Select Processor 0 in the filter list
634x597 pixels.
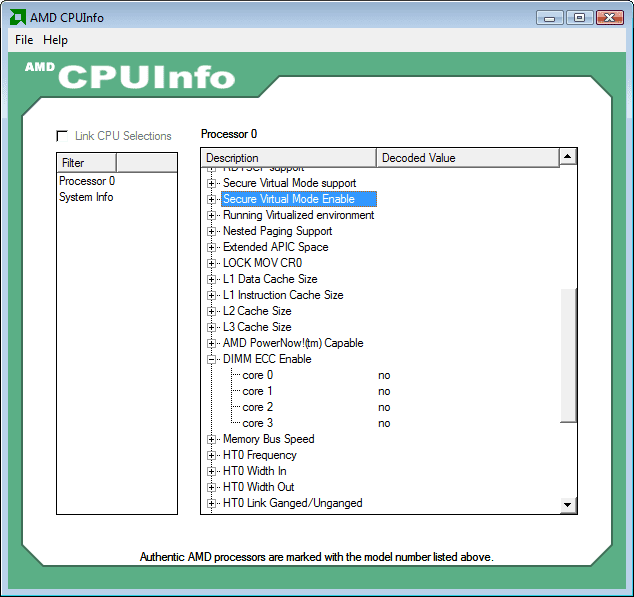pos(87,181)
